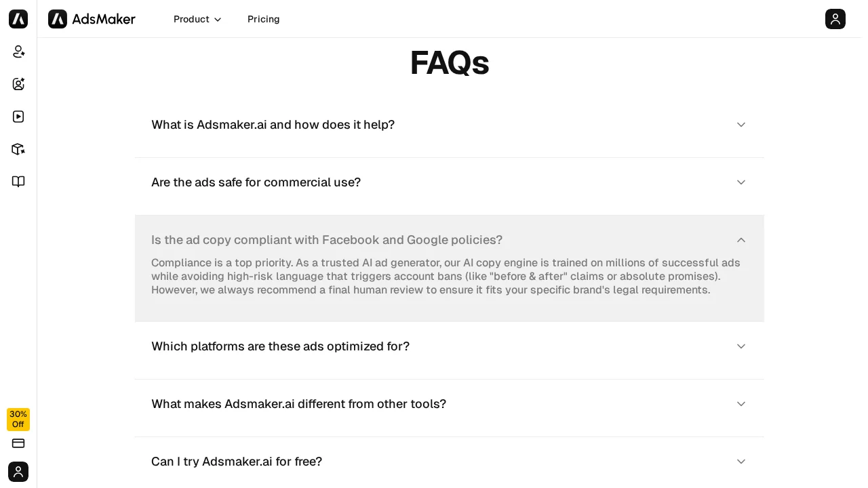Open the Product dropdown menu
This screenshot has height=488, width=868.
(197, 19)
